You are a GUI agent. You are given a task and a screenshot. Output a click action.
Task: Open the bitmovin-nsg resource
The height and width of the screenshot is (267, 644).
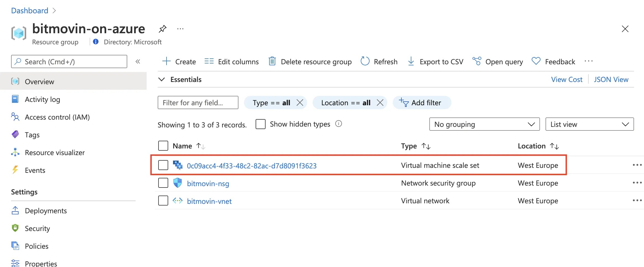pos(208,183)
